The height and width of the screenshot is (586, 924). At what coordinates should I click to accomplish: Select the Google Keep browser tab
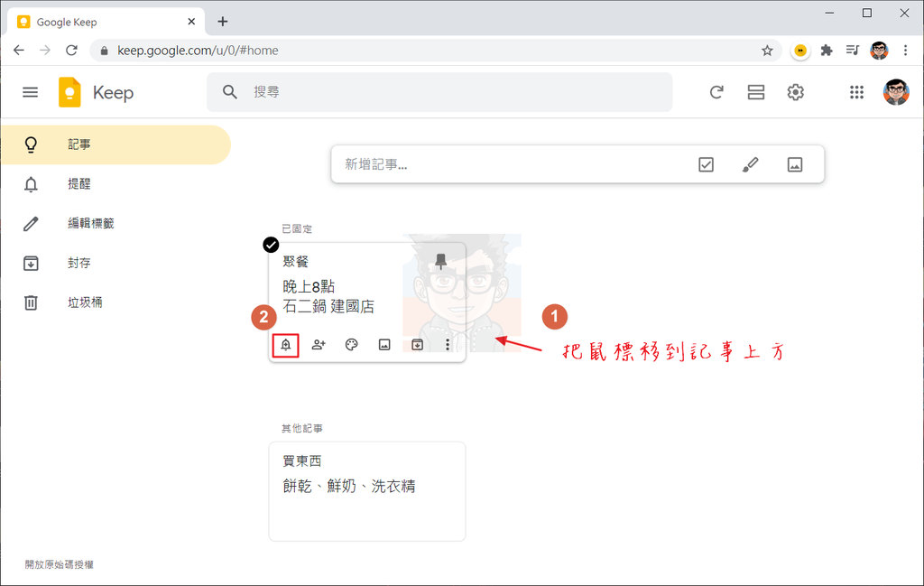(106, 22)
